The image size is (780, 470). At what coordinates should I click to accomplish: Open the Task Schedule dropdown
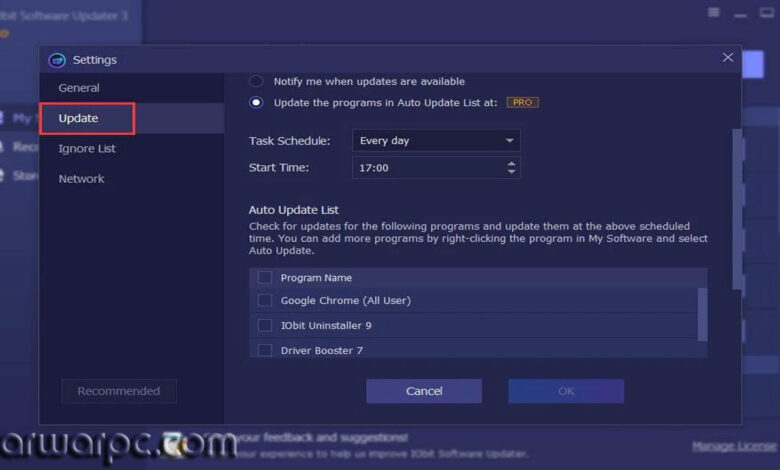click(x=436, y=141)
